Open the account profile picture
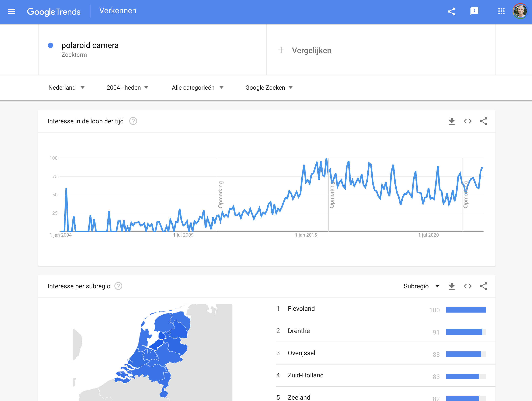Viewport: 532px width, 401px height. [520, 11]
